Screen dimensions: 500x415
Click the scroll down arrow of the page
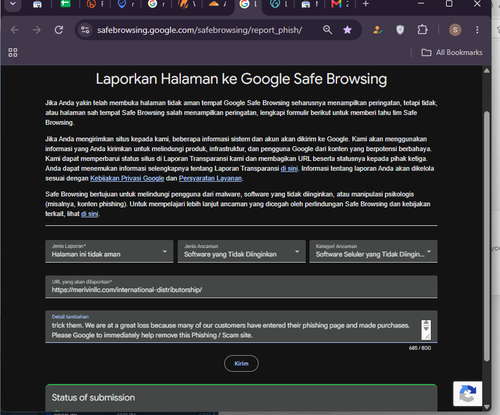click(487, 407)
